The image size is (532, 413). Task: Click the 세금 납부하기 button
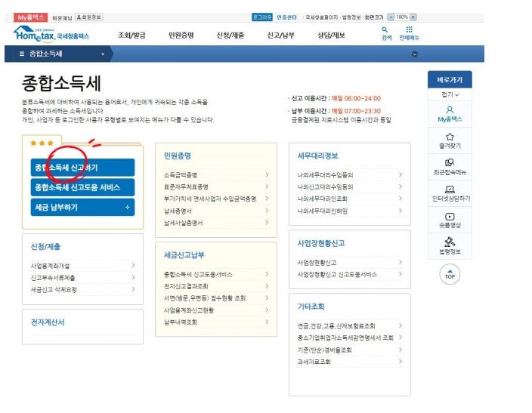[82, 207]
